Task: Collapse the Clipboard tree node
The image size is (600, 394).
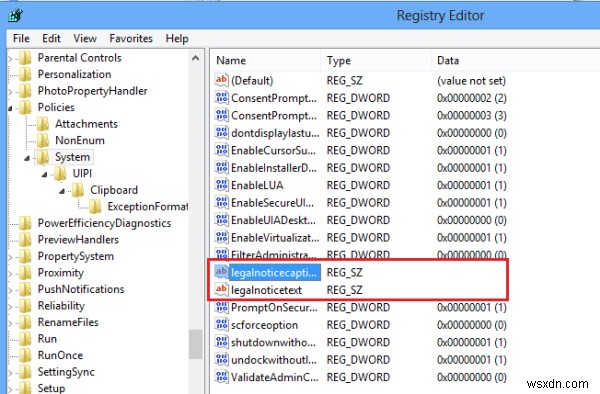Action: click(62, 191)
